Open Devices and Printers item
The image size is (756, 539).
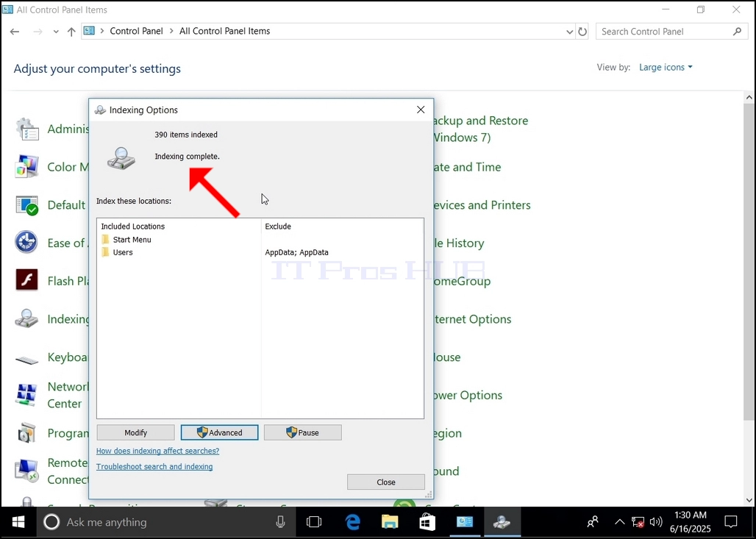482,205
